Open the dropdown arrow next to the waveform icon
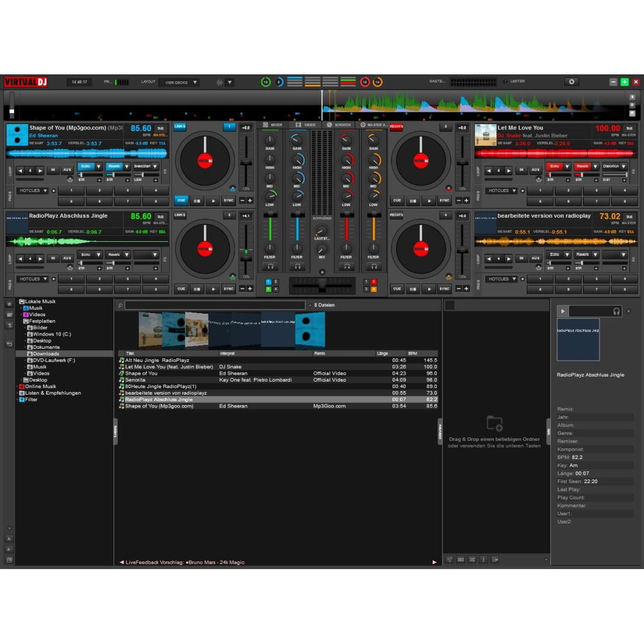Viewport: 644px width, 644px height. coord(229,82)
